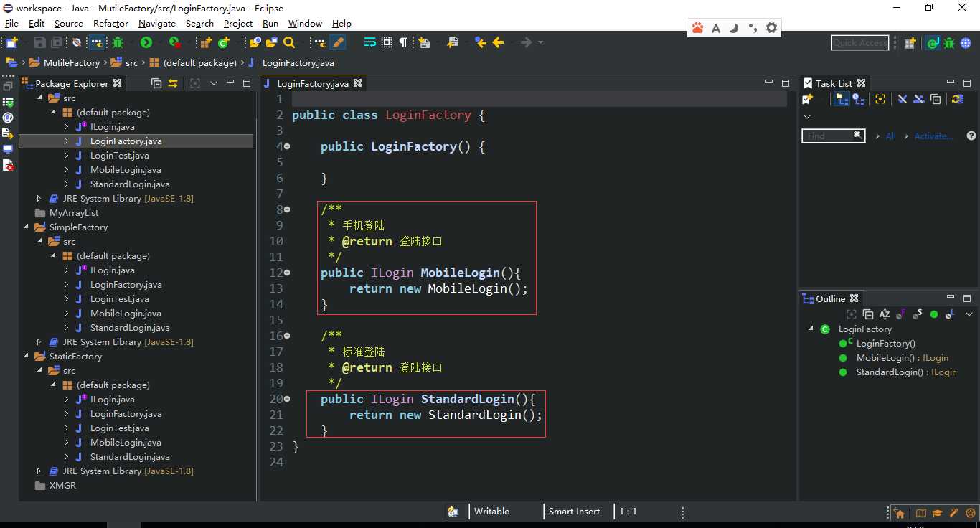Image resolution: width=980 pixels, height=528 pixels.
Task: Select the LoginFactory.java editor tab
Action: click(313, 83)
